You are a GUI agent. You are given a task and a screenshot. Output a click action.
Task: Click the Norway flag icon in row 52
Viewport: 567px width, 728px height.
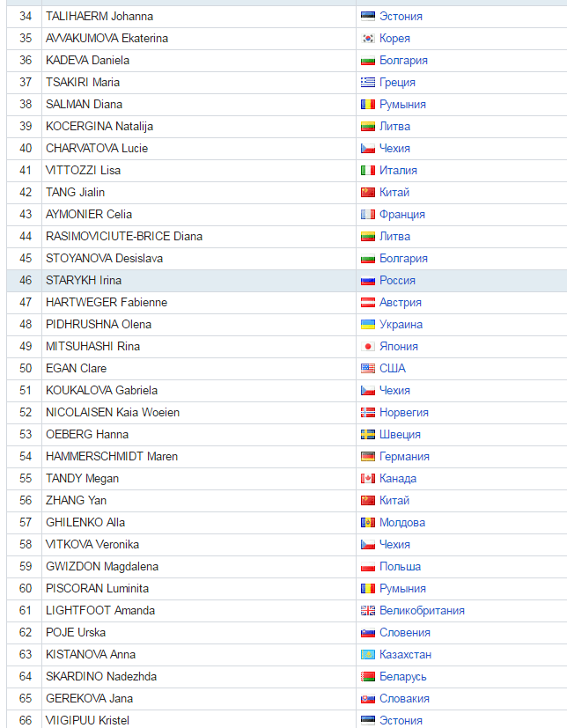pyautogui.click(x=368, y=412)
